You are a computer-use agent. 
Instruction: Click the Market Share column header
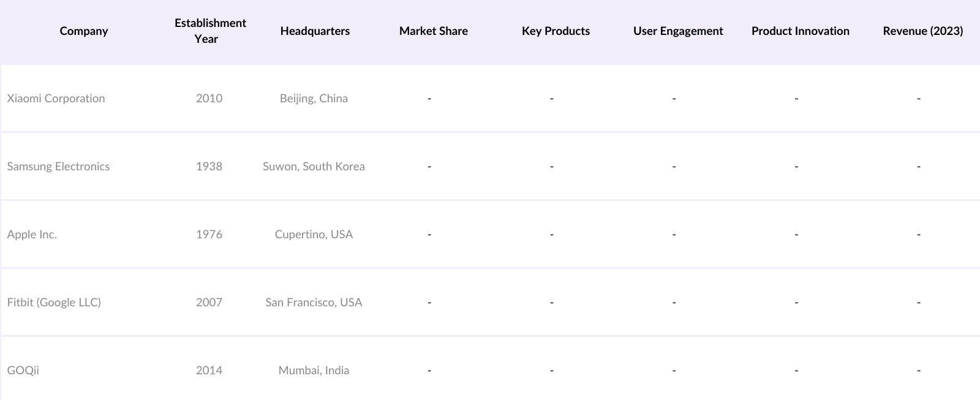433,31
